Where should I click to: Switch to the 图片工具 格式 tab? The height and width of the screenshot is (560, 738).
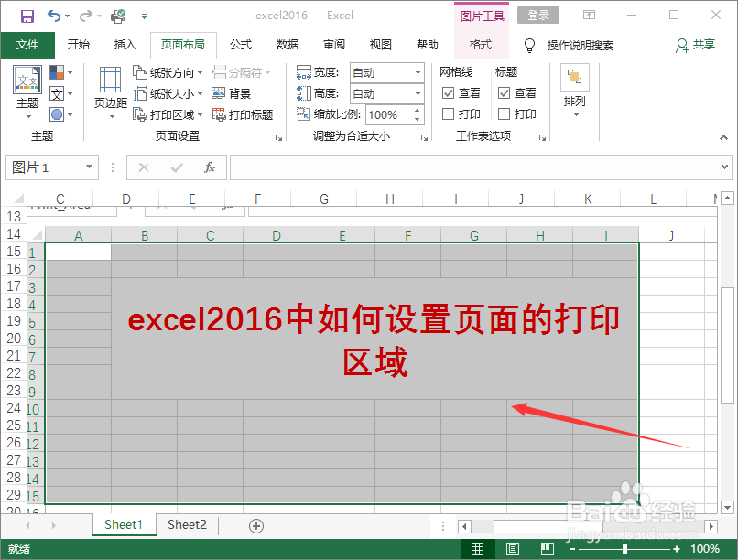click(481, 45)
